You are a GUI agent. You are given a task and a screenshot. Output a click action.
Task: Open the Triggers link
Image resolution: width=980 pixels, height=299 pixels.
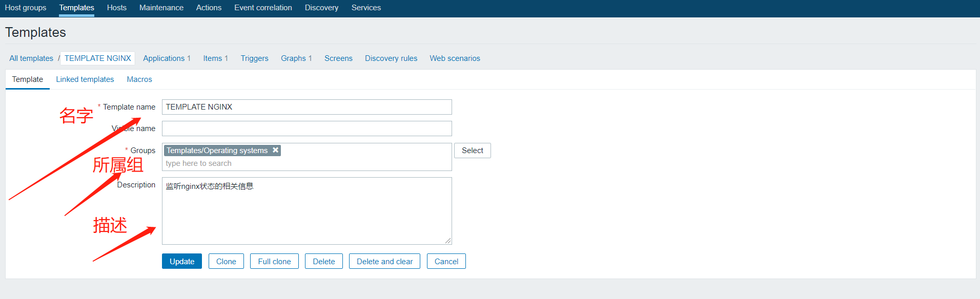click(255, 58)
